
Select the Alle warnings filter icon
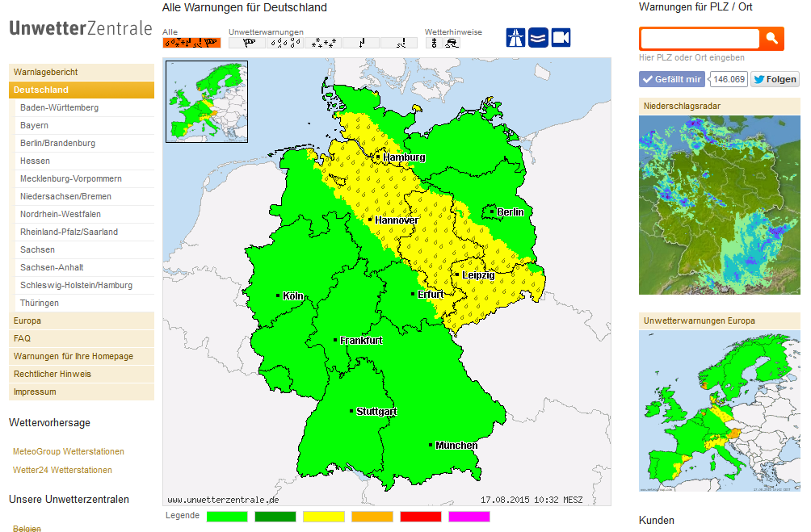click(192, 43)
